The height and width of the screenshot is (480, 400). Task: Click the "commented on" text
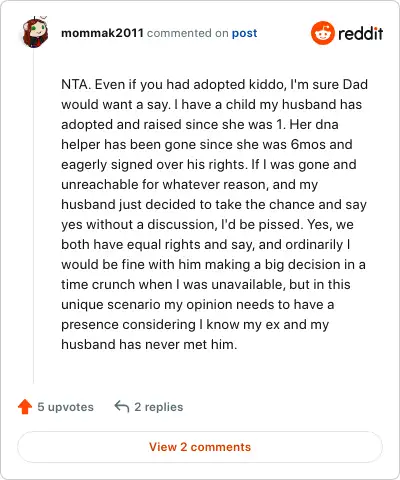point(188,33)
